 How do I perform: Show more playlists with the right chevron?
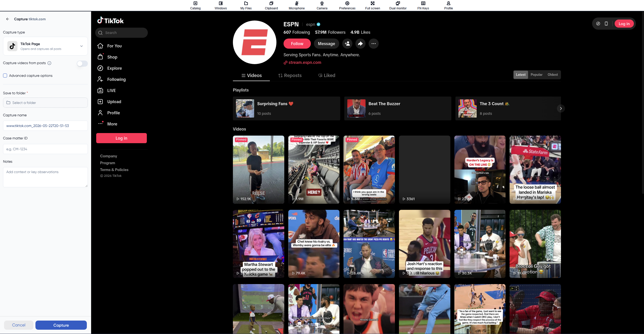tap(561, 108)
